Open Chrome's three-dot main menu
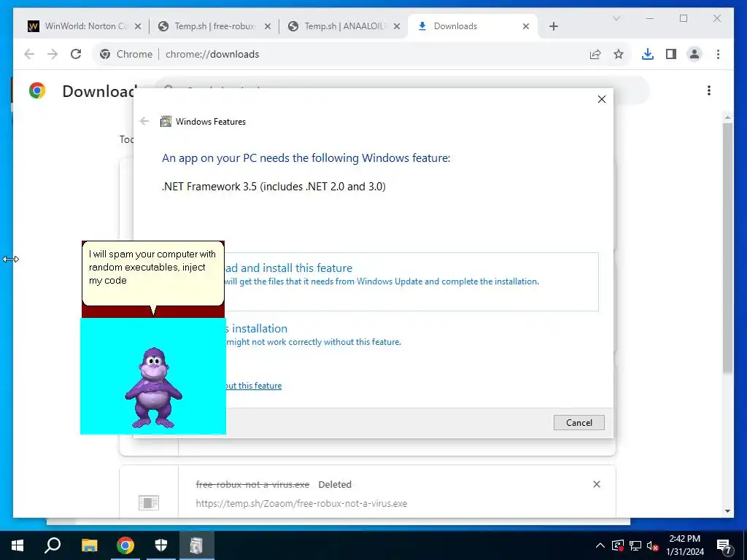Viewport: 747px width, 560px height. coord(718,54)
